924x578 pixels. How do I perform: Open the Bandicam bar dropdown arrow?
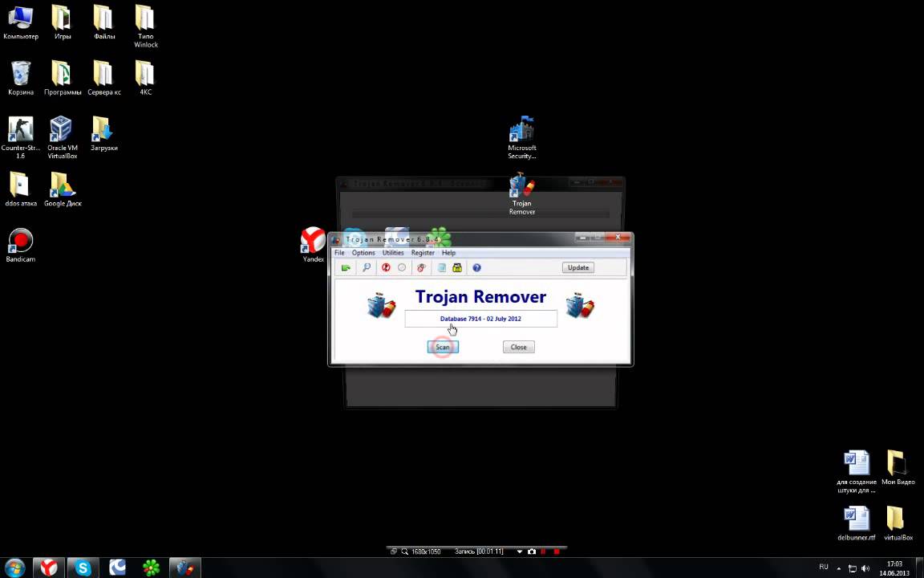pos(519,552)
